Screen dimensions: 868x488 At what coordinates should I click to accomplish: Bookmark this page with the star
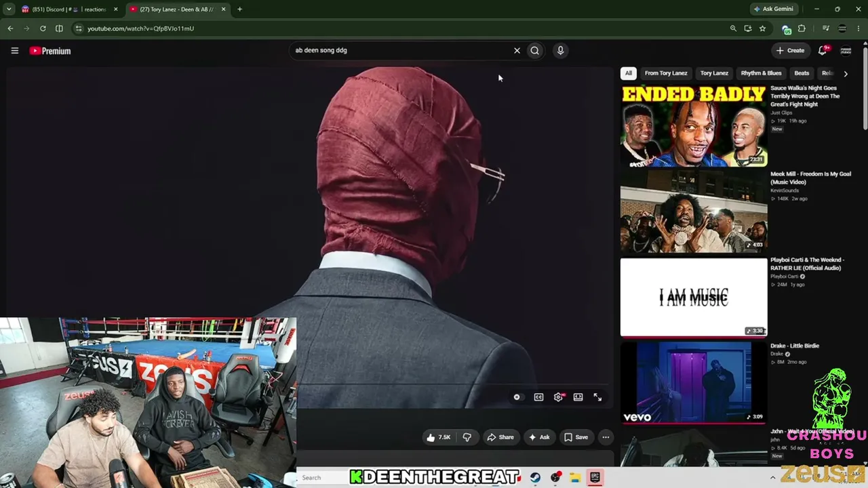[762, 28]
